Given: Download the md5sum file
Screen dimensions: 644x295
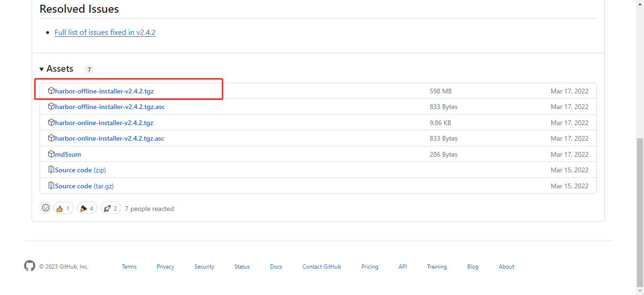Looking at the screenshot, I should 68,154.
